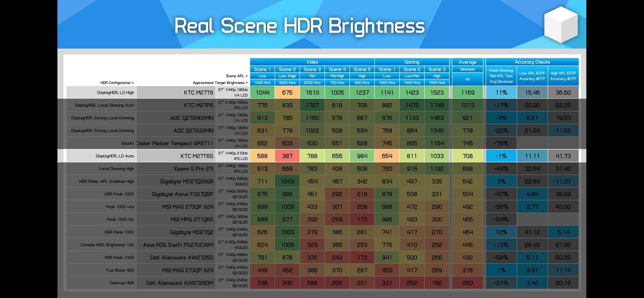This screenshot has width=644, height=298.
Task: Select the red "387" cell for KTC M27T6S
Action: (287, 156)
